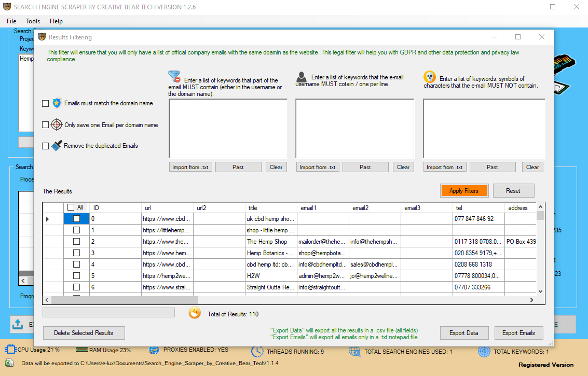Enable Emails must match the domain name

click(x=46, y=104)
